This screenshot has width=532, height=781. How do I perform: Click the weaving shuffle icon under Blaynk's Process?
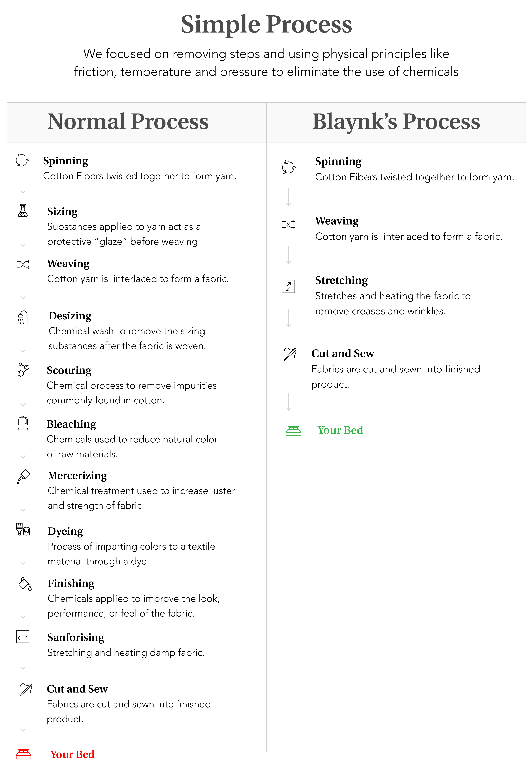coord(288,224)
